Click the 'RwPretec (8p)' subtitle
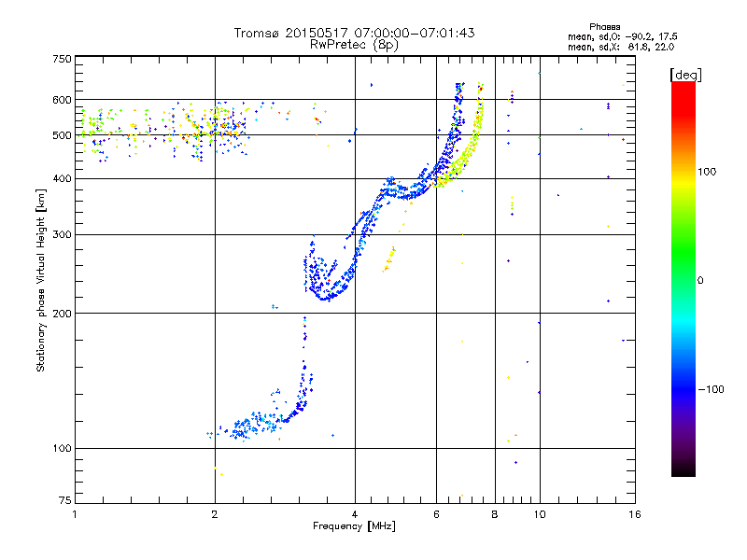The width and height of the screenshot is (747, 560). click(x=354, y=45)
